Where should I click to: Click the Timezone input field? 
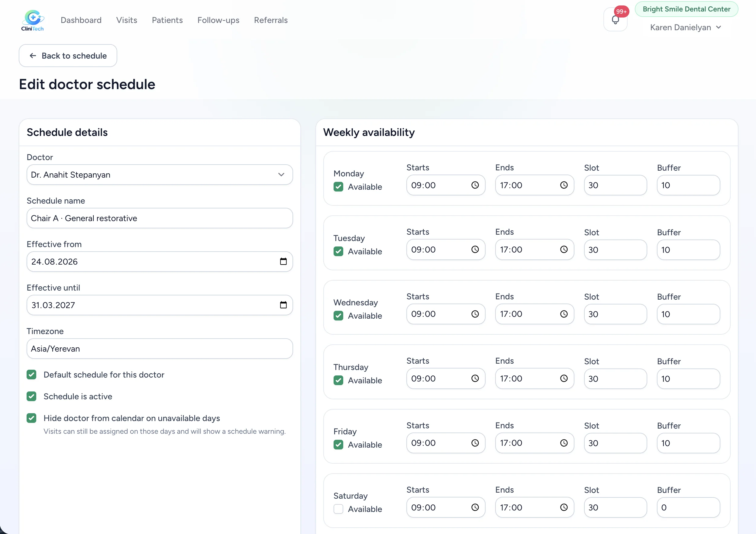pyautogui.click(x=160, y=349)
